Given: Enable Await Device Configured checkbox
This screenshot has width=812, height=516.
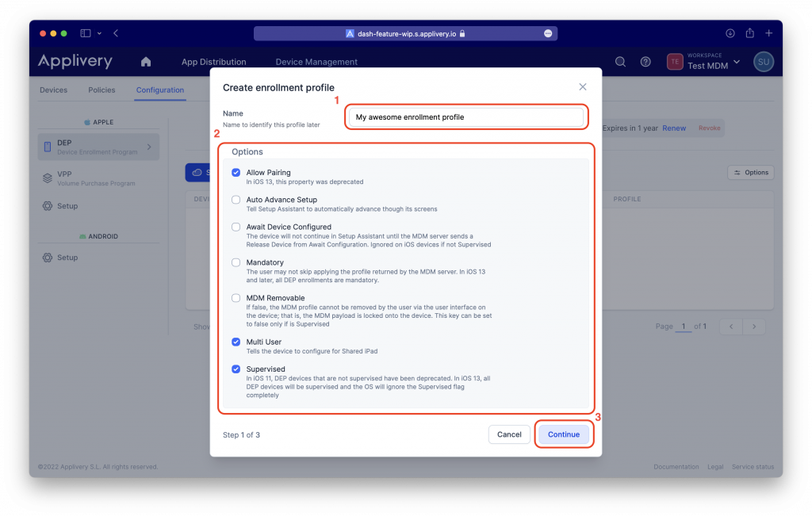Looking at the screenshot, I should pos(236,227).
